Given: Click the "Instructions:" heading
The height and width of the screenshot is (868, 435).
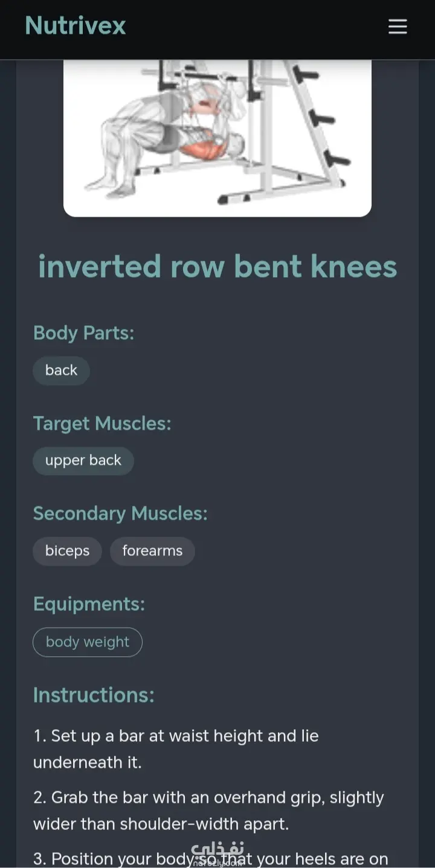Looking at the screenshot, I should [94, 695].
